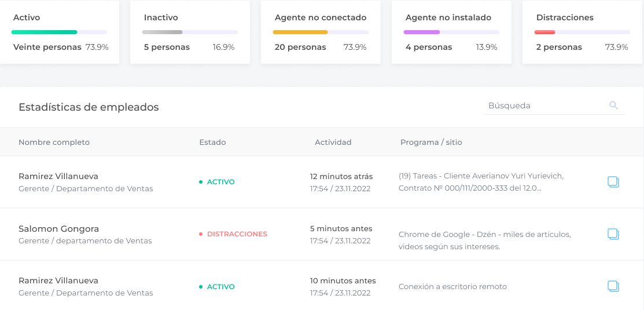Sort by the Actividad column header
The width and height of the screenshot is (644, 310).
[x=333, y=143]
